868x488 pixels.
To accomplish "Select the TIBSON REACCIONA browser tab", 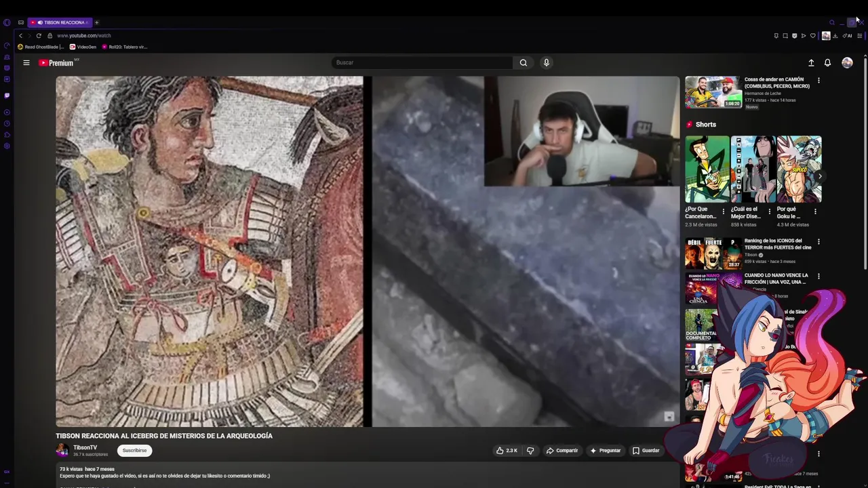I will (60, 22).
